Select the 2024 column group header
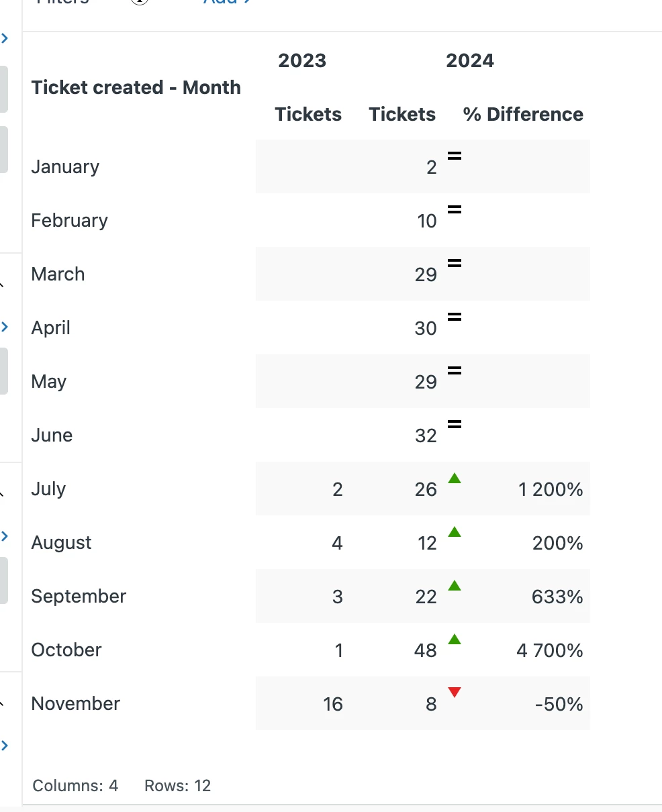Viewport: 662px width, 812px height. click(469, 60)
